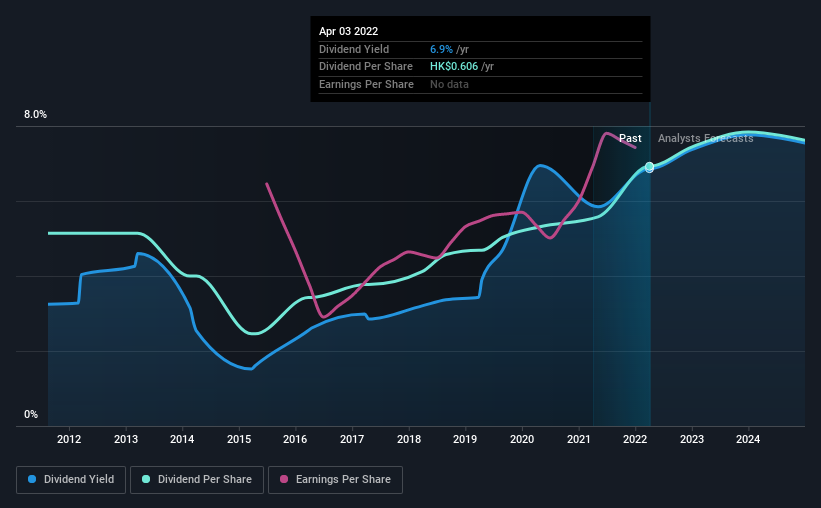The height and width of the screenshot is (508, 821).
Task: Click the Dividend Per Share row label in tooltip
Action: point(365,67)
